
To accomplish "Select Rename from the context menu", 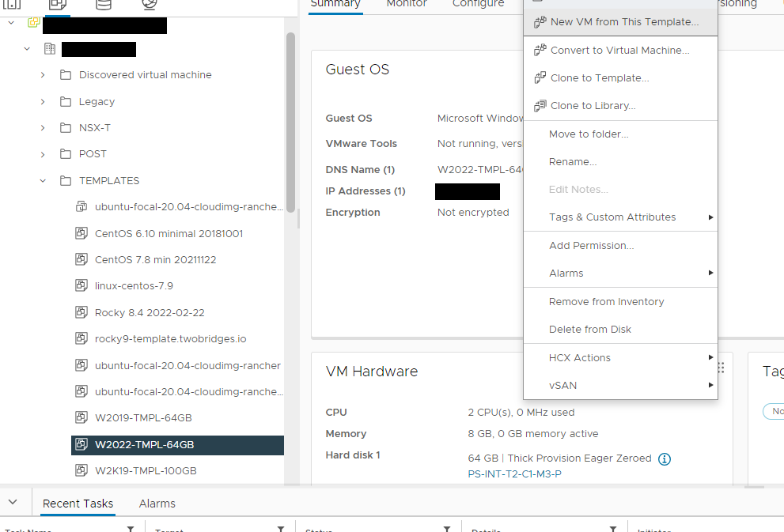I will coord(620,162).
